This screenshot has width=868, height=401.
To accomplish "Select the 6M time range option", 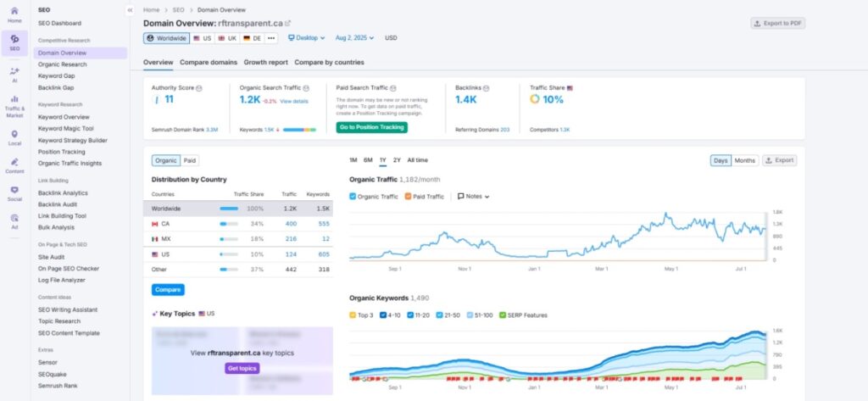I will click(x=369, y=160).
